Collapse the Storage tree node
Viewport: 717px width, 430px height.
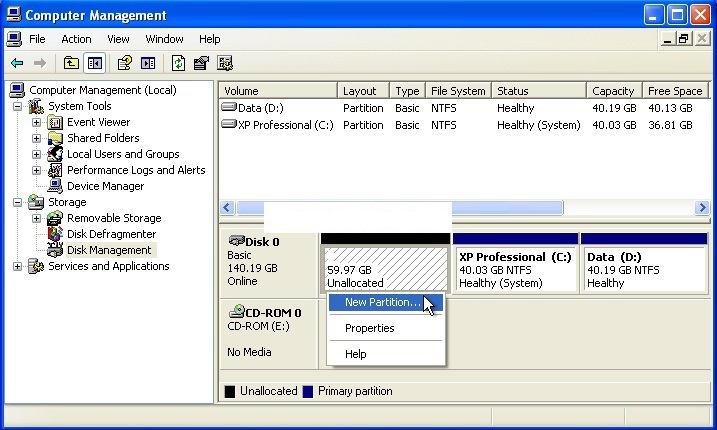(18, 202)
